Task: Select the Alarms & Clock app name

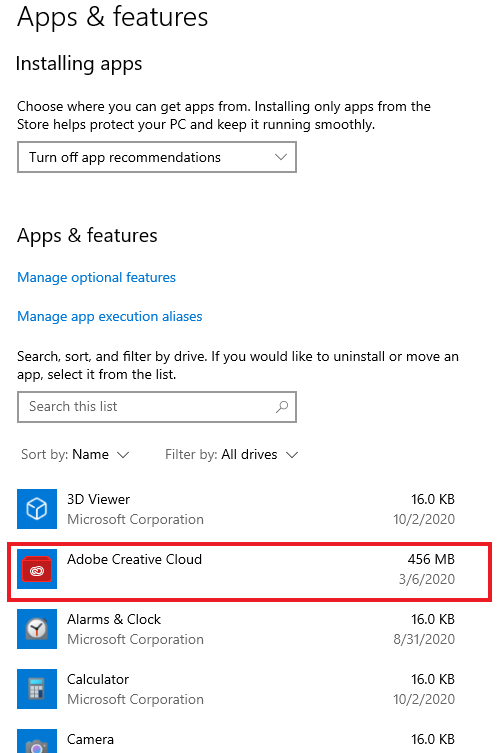Action: (114, 619)
